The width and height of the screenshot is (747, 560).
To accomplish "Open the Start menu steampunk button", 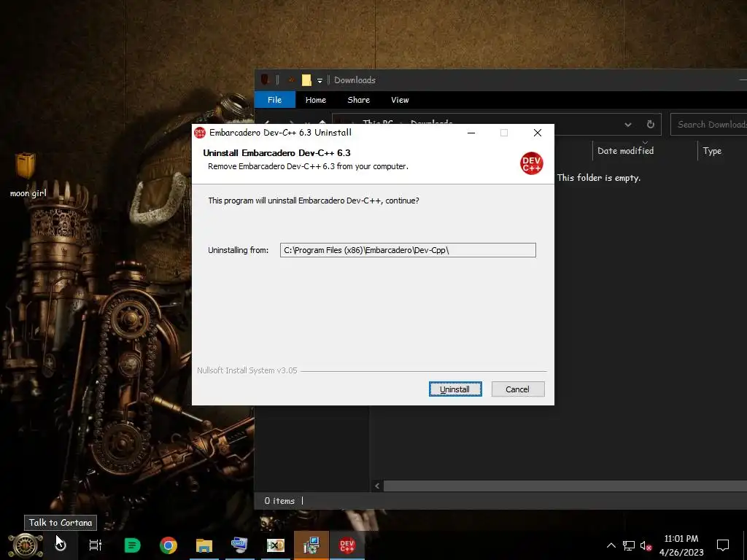I will pyautogui.click(x=26, y=545).
